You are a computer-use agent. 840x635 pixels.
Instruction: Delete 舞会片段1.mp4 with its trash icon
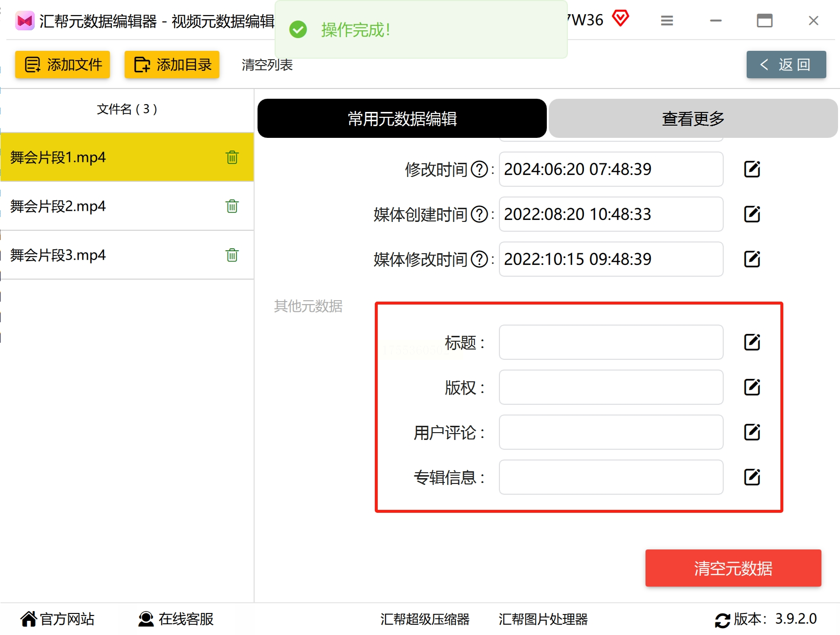[232, 157]
